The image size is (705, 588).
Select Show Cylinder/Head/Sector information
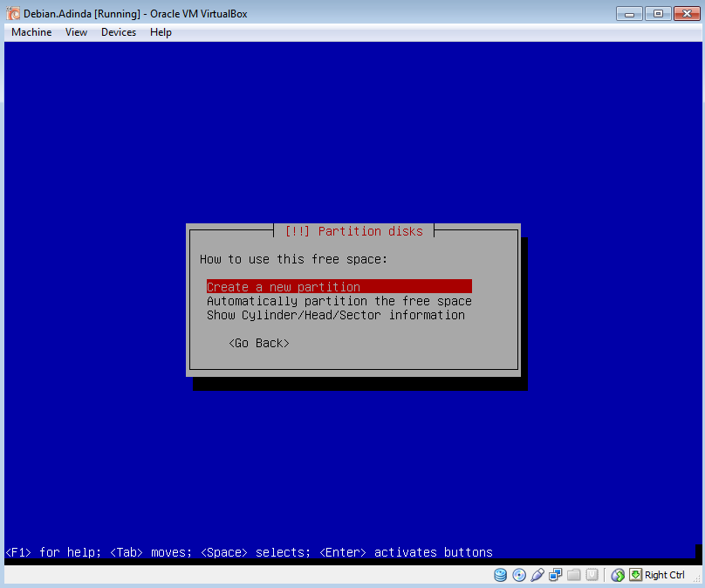336,315
